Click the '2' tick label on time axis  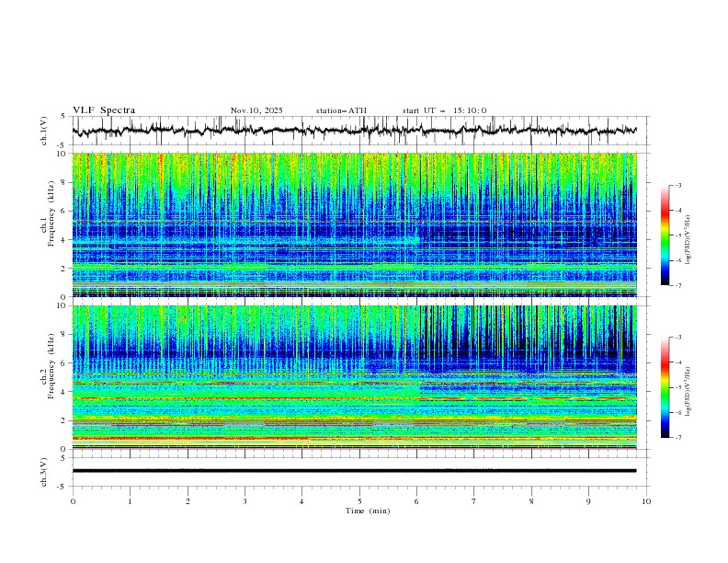188,501
